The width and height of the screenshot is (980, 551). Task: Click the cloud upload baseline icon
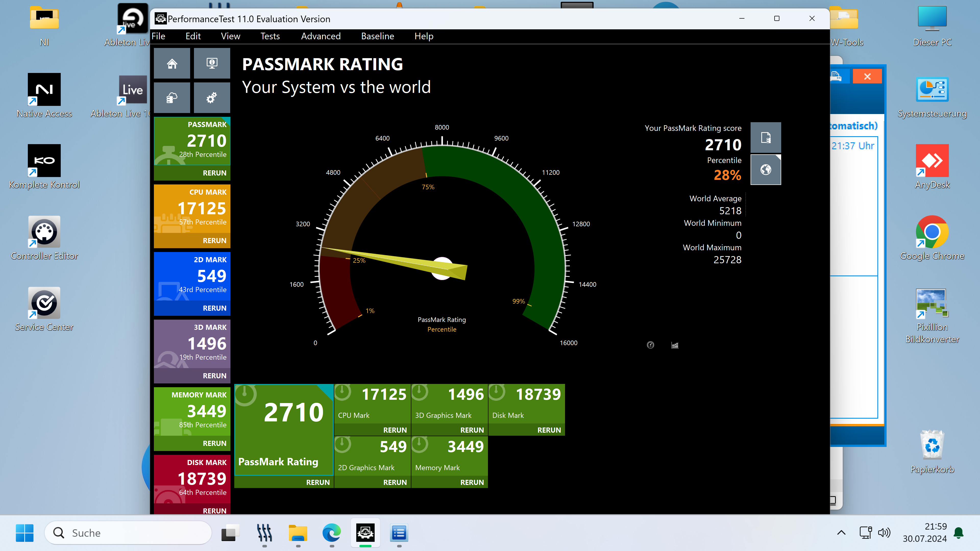pyautogui.click(x=172, y=98)
